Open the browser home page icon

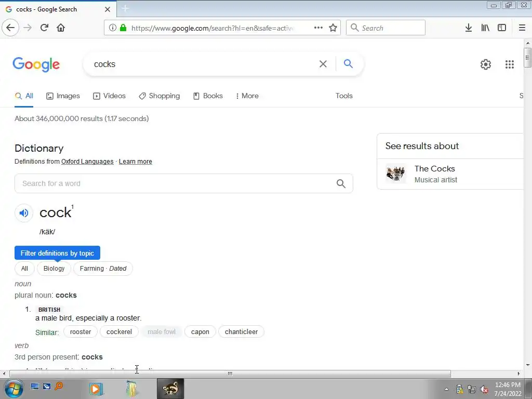(x=61, y=28)
